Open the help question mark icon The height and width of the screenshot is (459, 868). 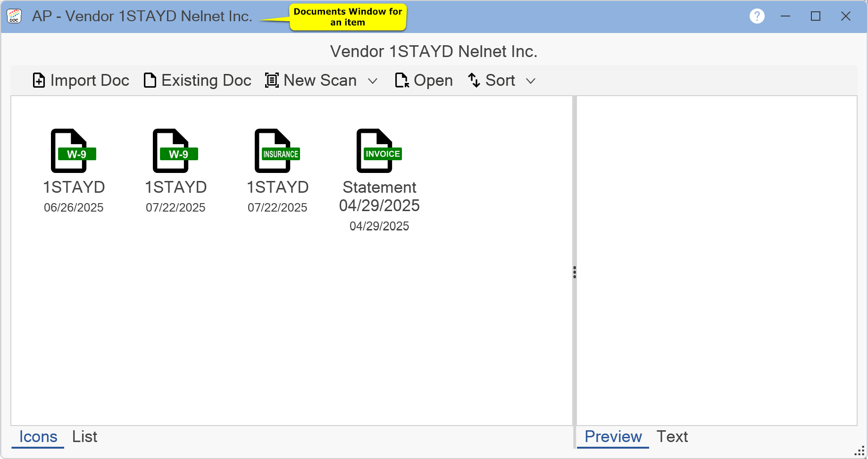click(x=757, y=16)
